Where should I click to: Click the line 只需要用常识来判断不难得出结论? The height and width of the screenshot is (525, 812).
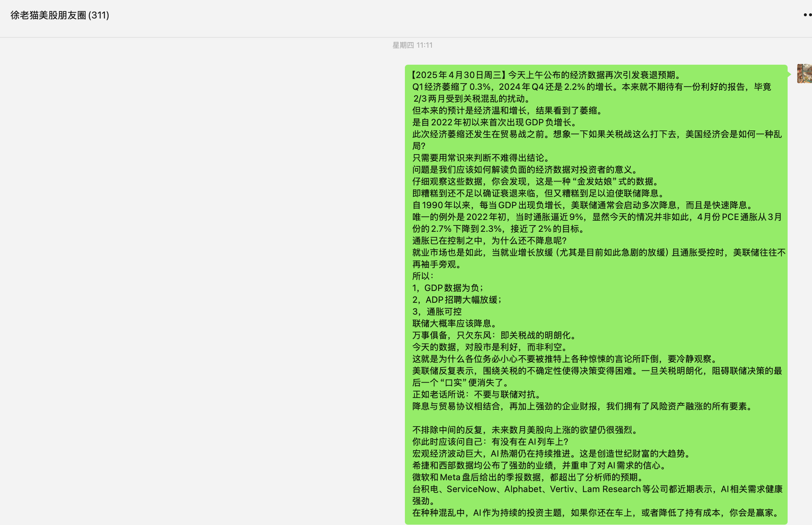pos(481,158)
